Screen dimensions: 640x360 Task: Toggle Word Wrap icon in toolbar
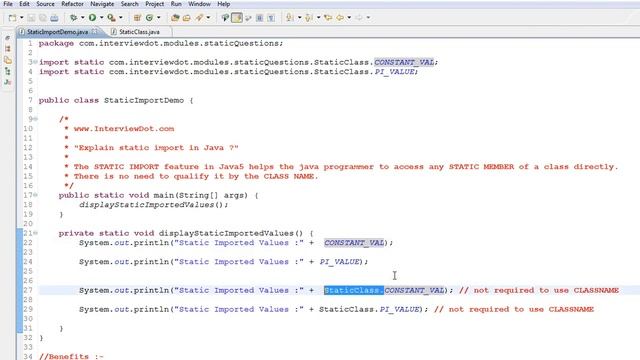pos(248,18)
